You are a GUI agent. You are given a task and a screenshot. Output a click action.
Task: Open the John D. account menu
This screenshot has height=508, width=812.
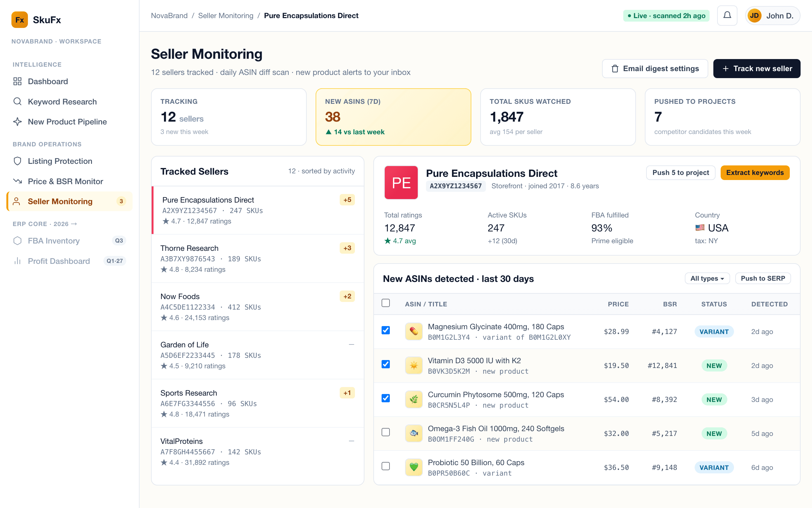772,16
